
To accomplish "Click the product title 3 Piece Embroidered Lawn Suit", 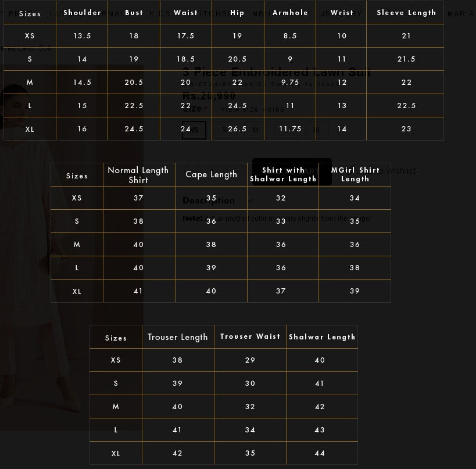I will 276,71.
